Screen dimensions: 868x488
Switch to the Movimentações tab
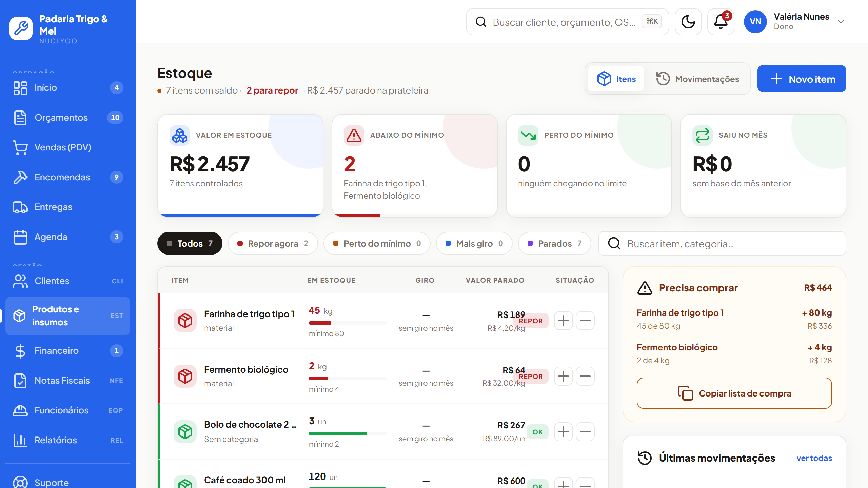tap(697, 79)
